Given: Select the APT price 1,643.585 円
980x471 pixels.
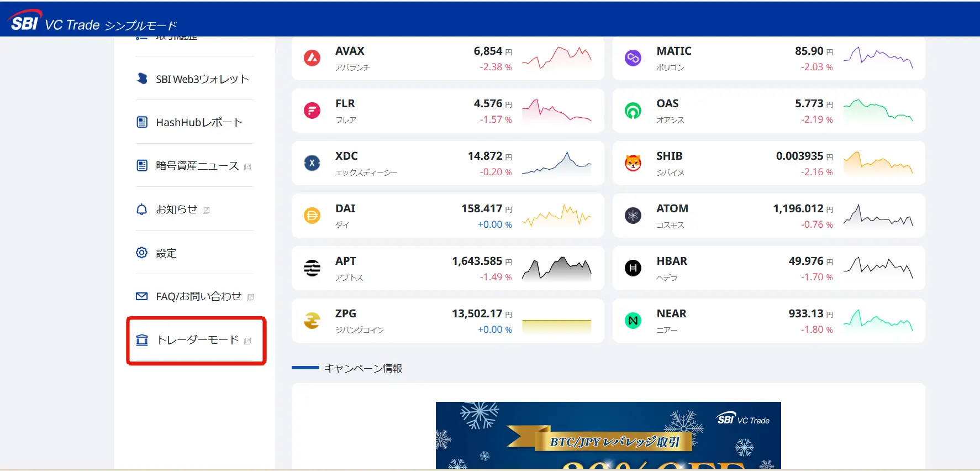Looking at the screenshot, I should pos(482,261).
